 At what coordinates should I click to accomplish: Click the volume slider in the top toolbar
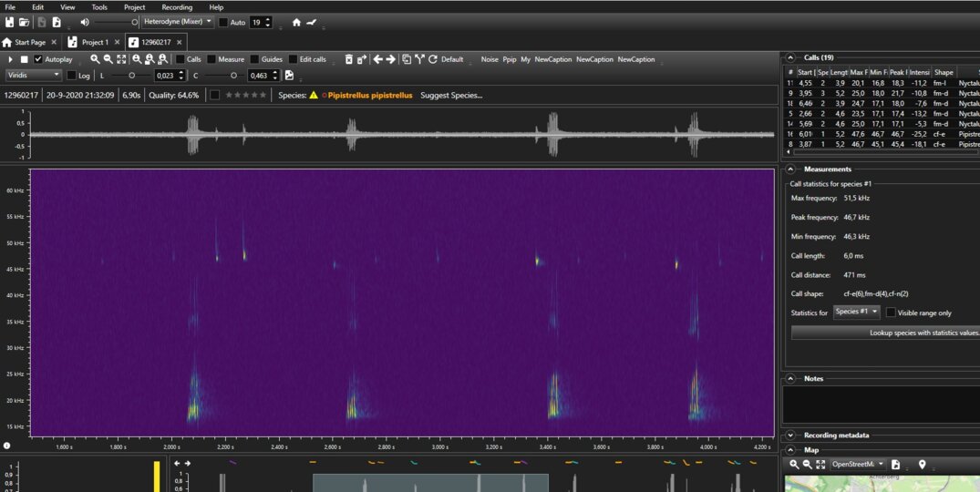115,22
